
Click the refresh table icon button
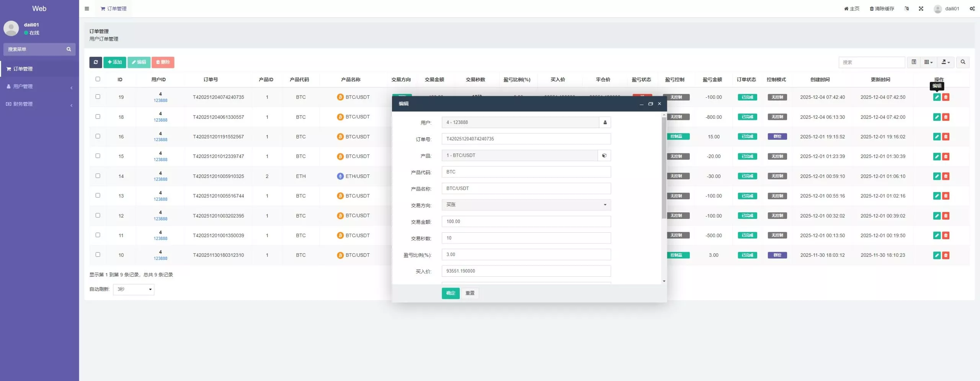click(x=95, y=62)
